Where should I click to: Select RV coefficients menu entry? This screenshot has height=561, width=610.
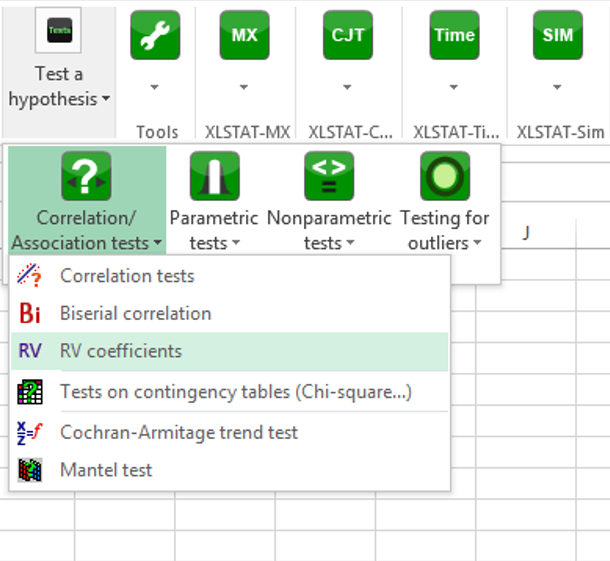tap(230, 351)
